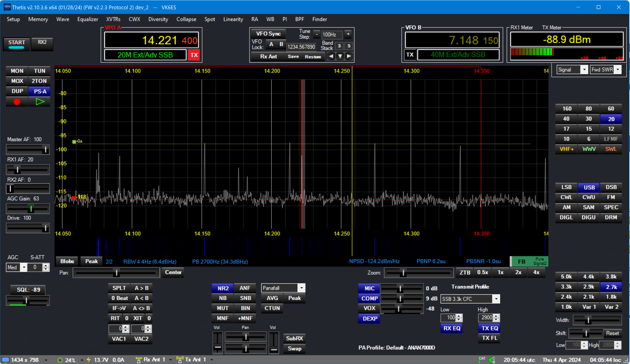This screenshot has height=364, width=630.
Task: Click the red record button
Action: (17, 102)
